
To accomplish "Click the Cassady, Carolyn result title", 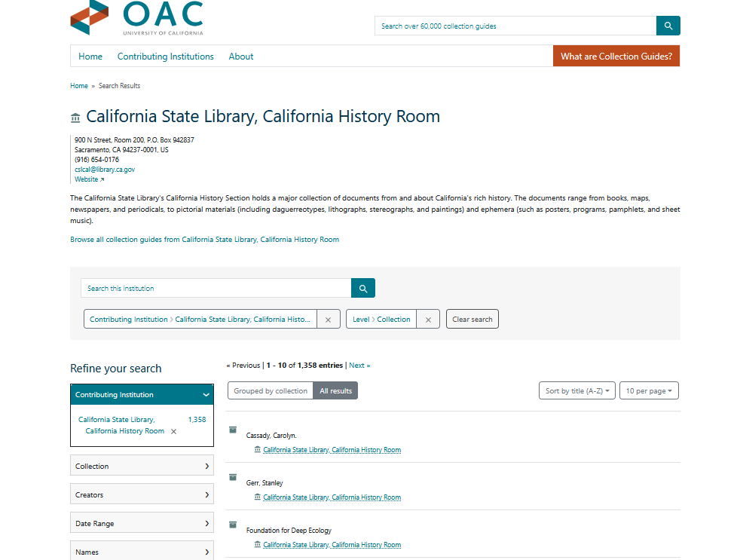I will pos(271,436).
